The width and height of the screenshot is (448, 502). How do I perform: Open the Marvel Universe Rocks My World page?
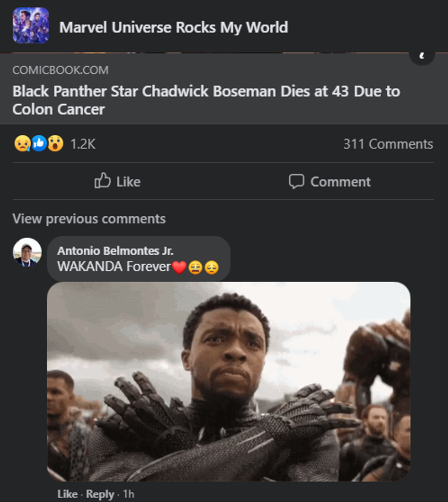(174, 27)
